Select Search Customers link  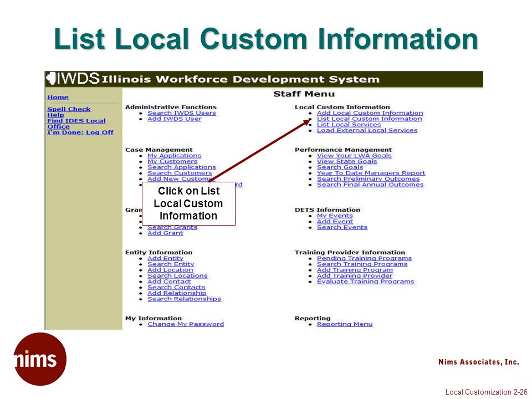point(180,173)
